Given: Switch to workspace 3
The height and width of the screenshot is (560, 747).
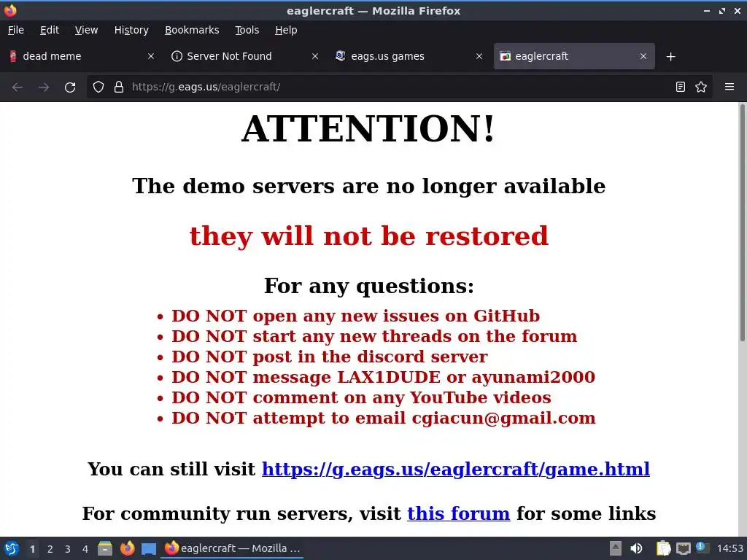Looking at the screenshot, I should [x=68, y=549].
